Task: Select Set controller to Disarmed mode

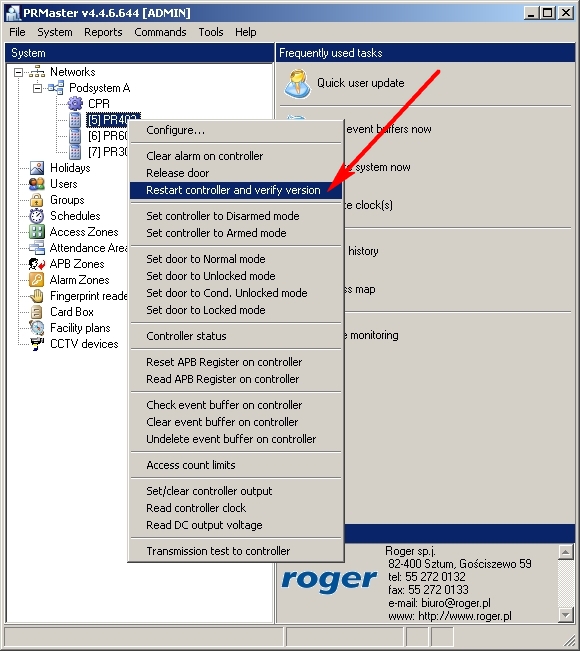Action: [x=236, y=216]
